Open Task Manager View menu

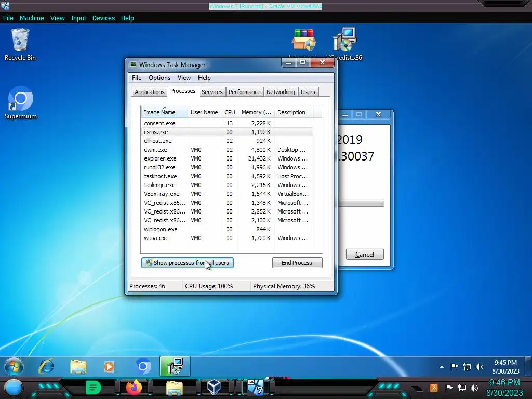[184, 78]
